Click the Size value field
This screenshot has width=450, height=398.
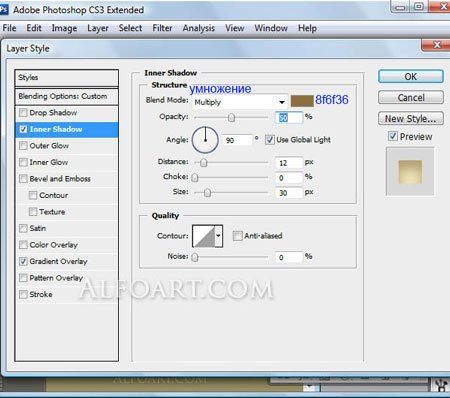[289, 193]
